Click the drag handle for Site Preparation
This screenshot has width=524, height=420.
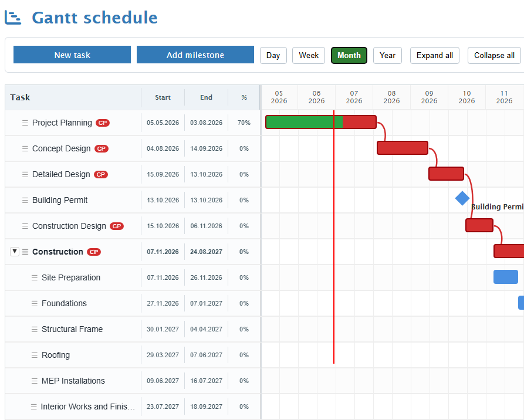click(35, 277)
